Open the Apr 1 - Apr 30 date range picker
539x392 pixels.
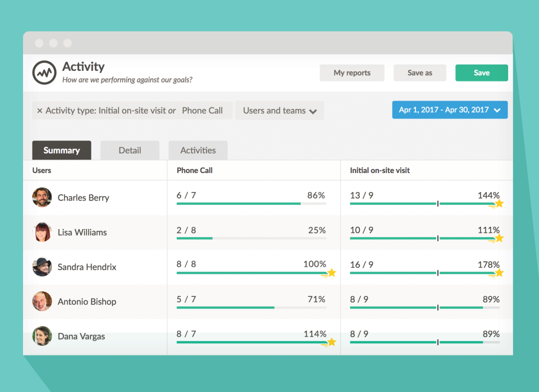[449, 110]
